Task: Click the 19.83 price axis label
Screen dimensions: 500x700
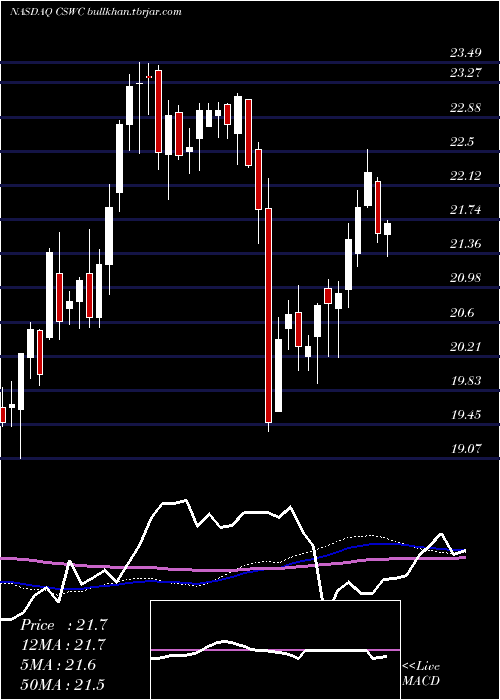Action: pyautogui.click(x=466, y=380)
